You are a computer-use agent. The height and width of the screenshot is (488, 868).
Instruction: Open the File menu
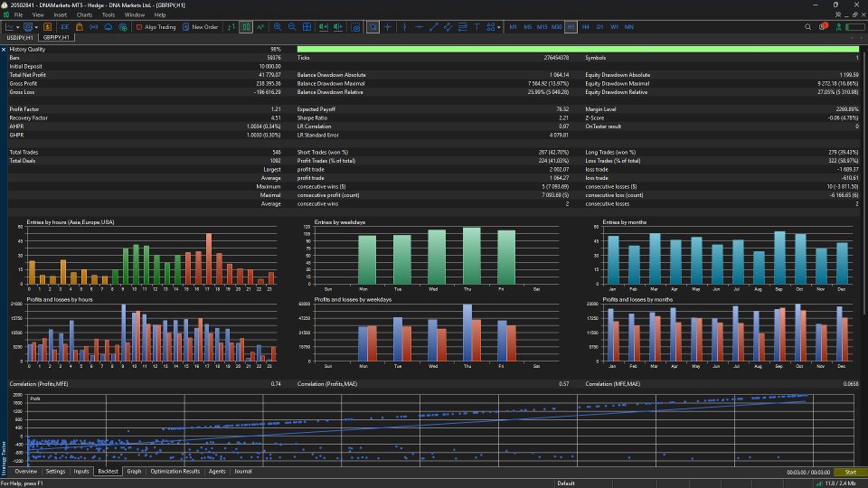click(18, 15)
